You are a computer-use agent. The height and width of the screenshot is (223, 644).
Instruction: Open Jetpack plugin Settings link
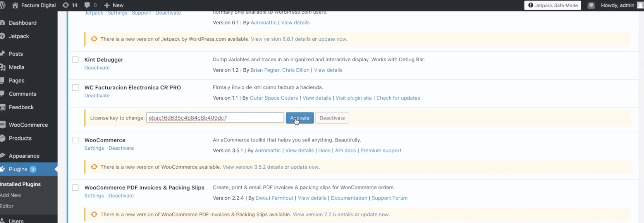117,13
